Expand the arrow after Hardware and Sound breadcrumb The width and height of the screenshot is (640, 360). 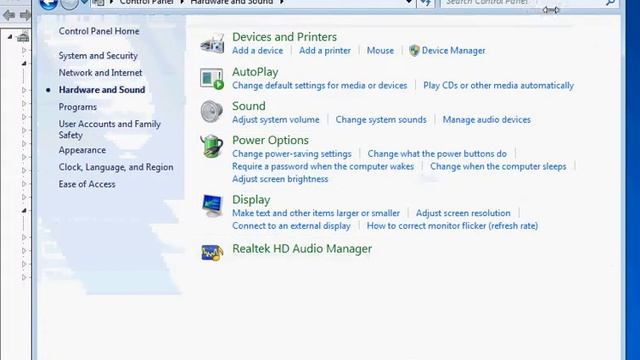point(282,2)
